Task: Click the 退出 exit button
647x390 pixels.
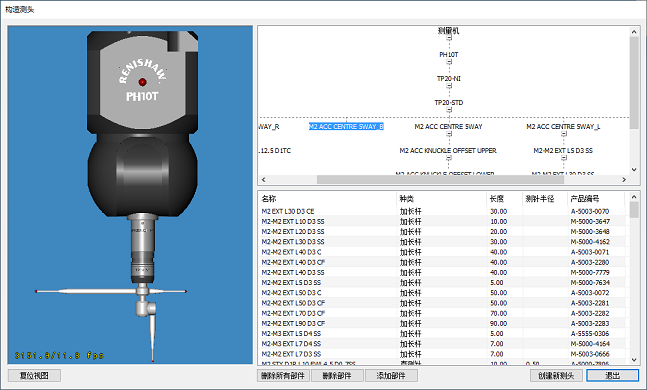Action: [613, 376]
